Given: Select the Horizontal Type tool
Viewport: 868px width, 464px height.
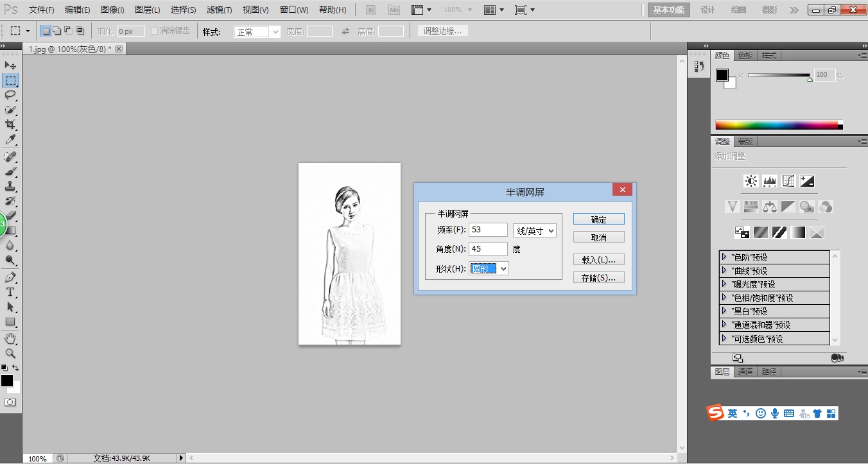Looking at the screenshot, I should click(10, 292).
